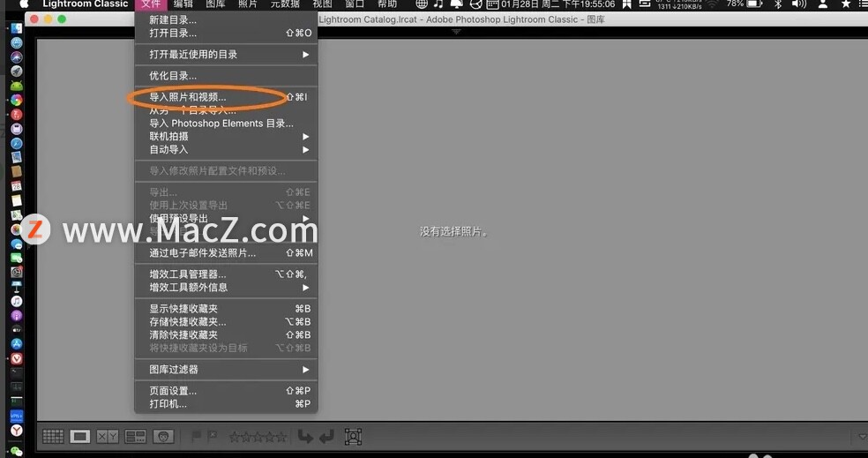
Task: Switch to Loupe view in the toolbar
Action: (79, 437)
